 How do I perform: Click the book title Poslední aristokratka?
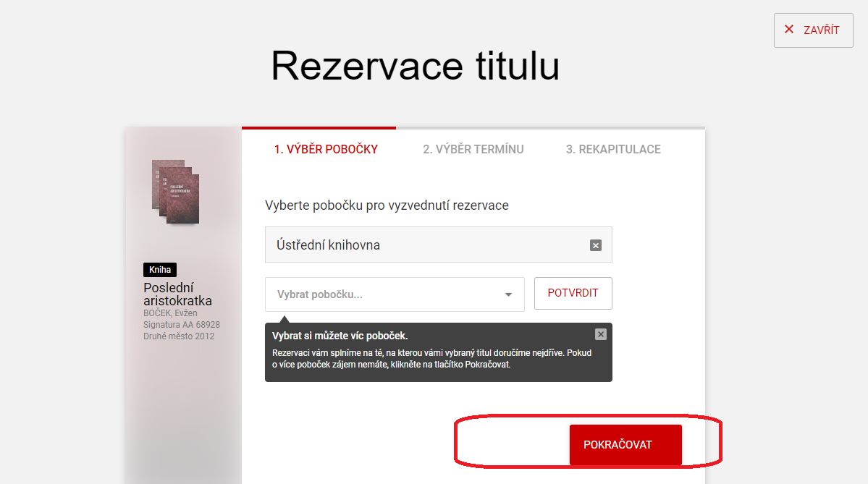pyautogui.click(x=177, y=294)
